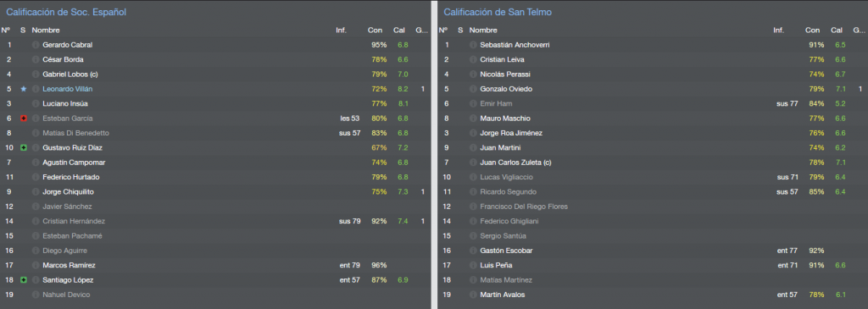Click the info icon beside Gerardo Cabral
The image size is (868, 309).
click(36, 45)
